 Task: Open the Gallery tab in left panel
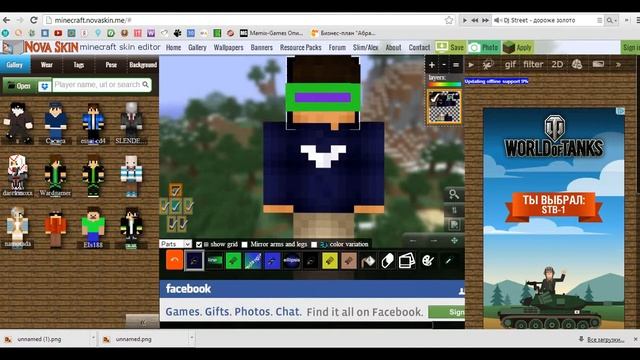click(15, 64)
